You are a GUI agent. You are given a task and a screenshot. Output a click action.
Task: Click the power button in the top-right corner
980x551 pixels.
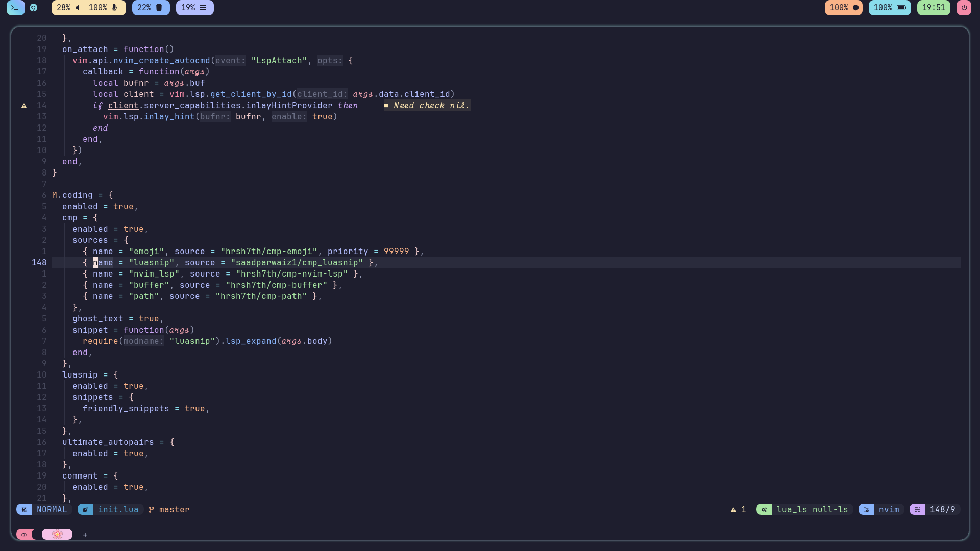pos(964,8)
